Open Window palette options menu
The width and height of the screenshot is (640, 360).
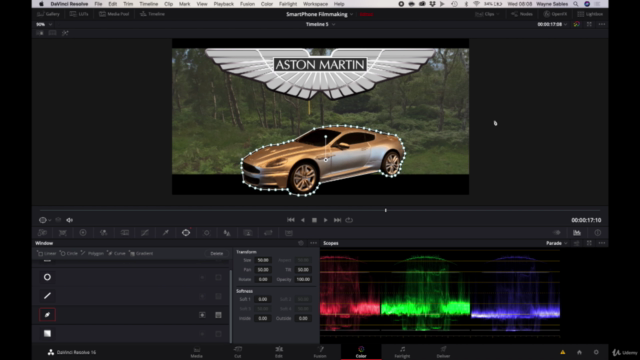[313, 243]
